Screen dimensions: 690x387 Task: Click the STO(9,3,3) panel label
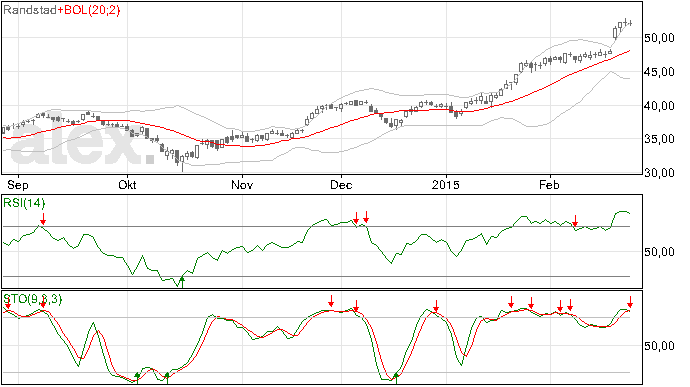(33, 299)
